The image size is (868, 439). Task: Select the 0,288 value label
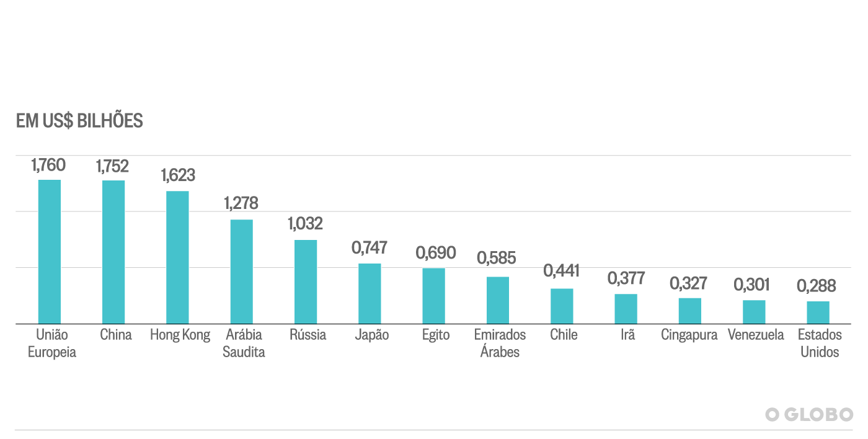[x=817, y=286]
